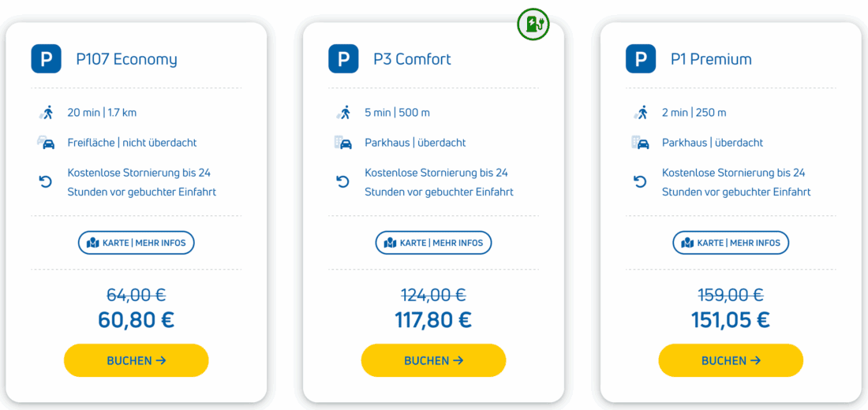Click the walking icon on P3 Comfort
The width and height of the screenshot is (868, 410).
pyautogui.click(x=343, y=113)
